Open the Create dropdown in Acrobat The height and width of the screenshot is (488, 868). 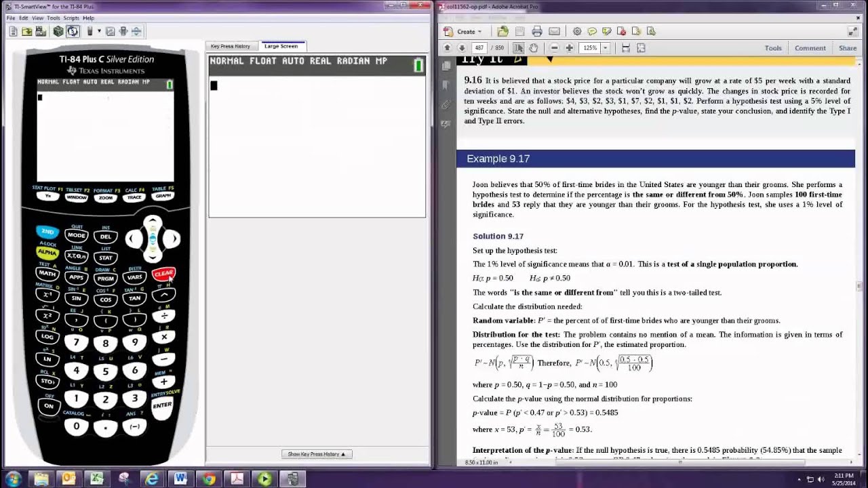click(464, 31)
